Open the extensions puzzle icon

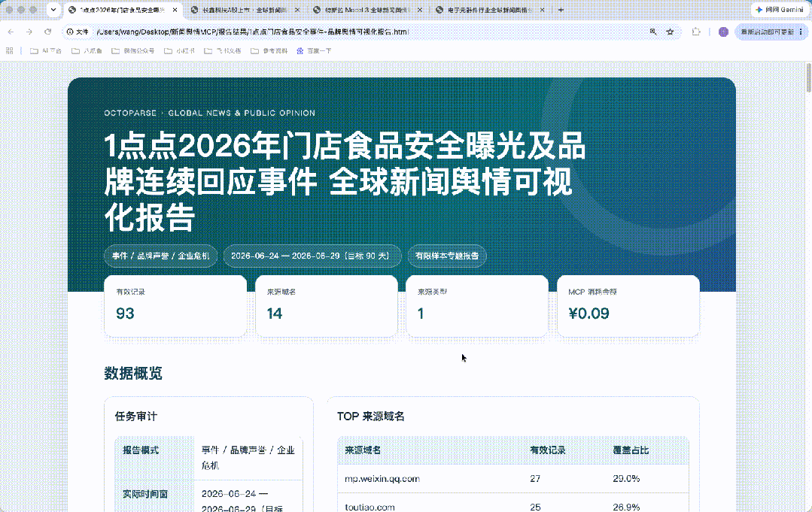pyautogui.click(x=696, y=32)
